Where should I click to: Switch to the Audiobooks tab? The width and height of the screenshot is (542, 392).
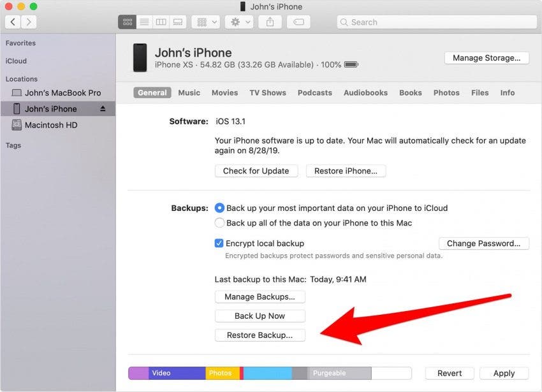point(366,92)
